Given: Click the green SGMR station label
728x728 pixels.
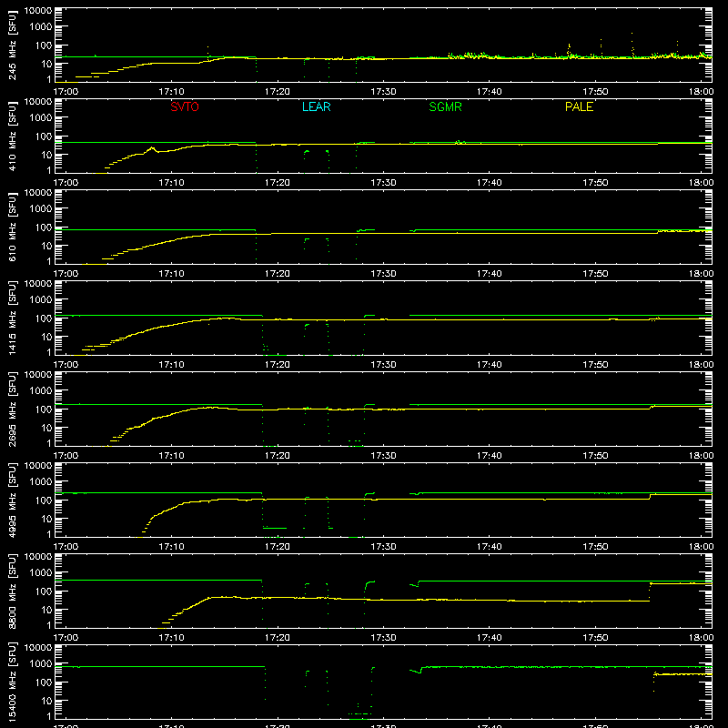Looking at the screenshot, I should coord(445,106).
